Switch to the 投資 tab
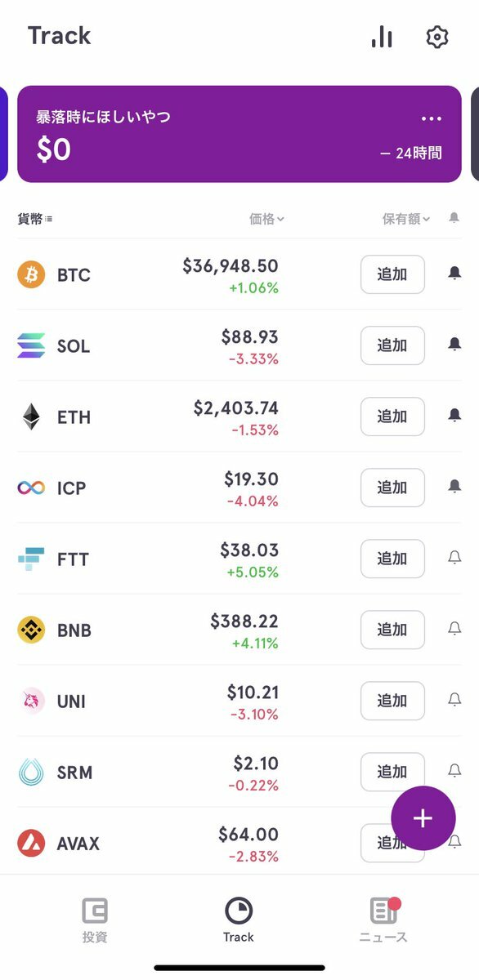 click(95, 920)
